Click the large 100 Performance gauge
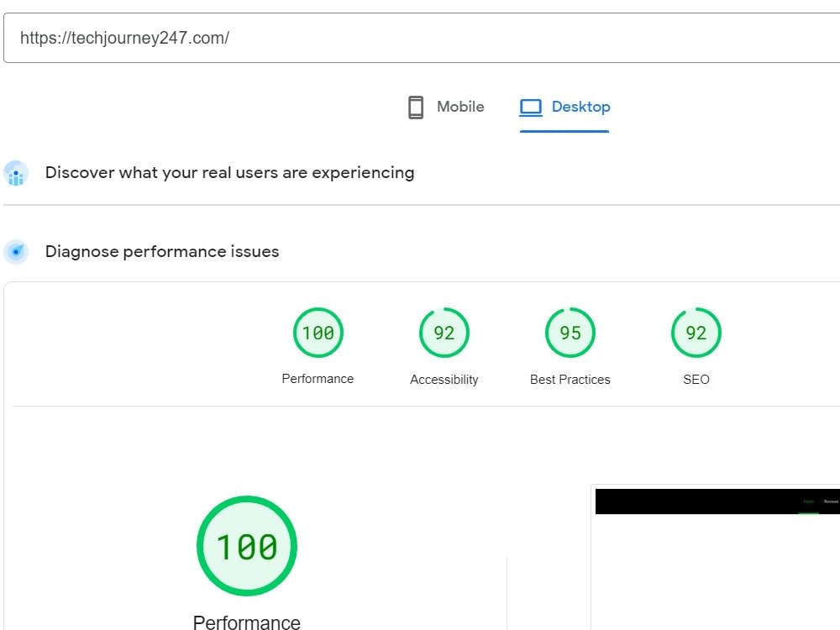This screenshot has width=840, height=630. point(246,545)
